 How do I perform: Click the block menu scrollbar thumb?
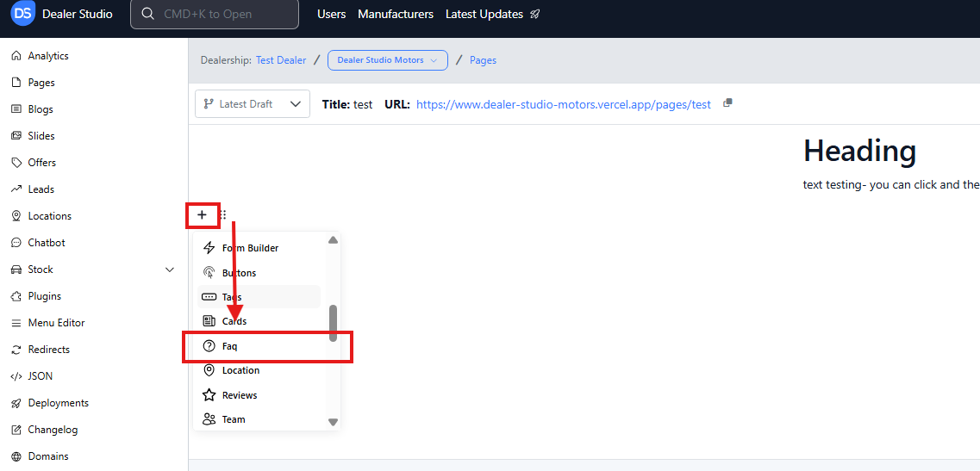(x=333, y=322)
